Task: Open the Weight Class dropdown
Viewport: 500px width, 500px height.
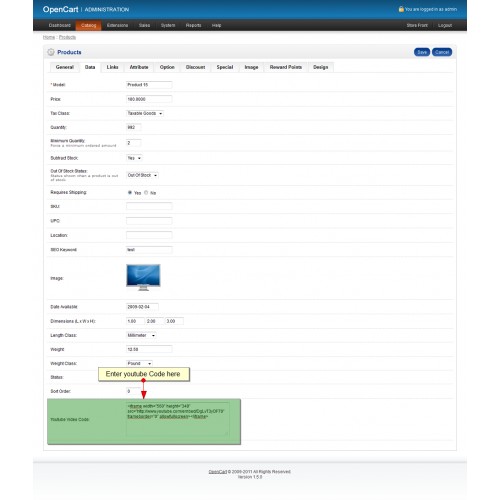Action: click(139, 363)
